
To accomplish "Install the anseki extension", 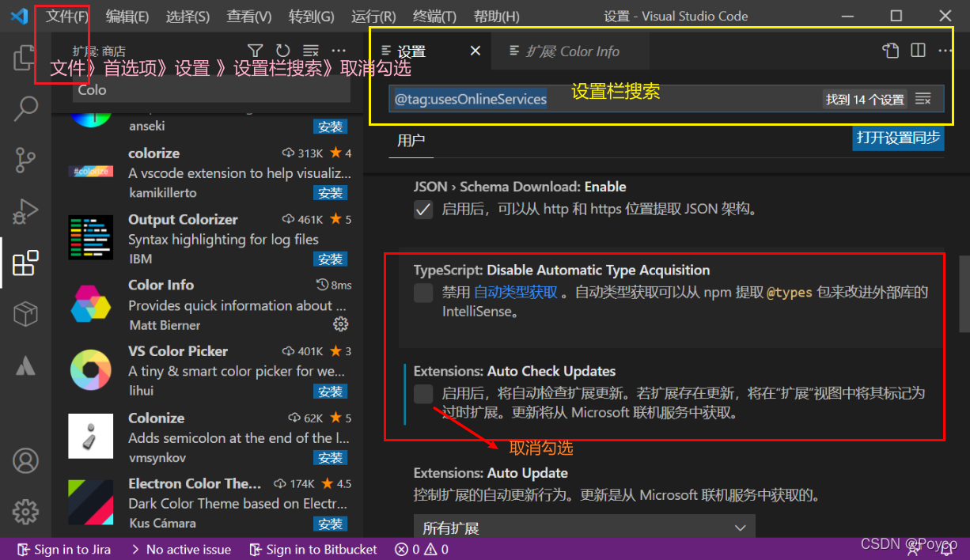I will (x=330, y=127).
